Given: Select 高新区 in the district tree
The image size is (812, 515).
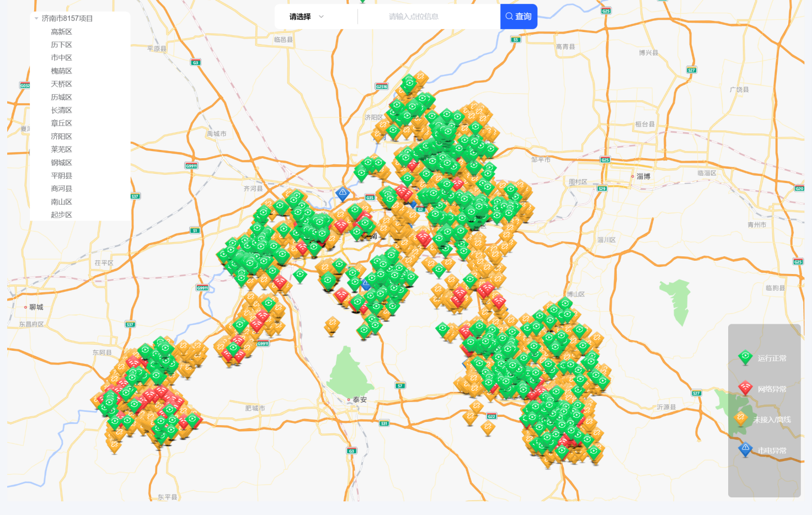Looking at the screenshot, I should 61,32.
